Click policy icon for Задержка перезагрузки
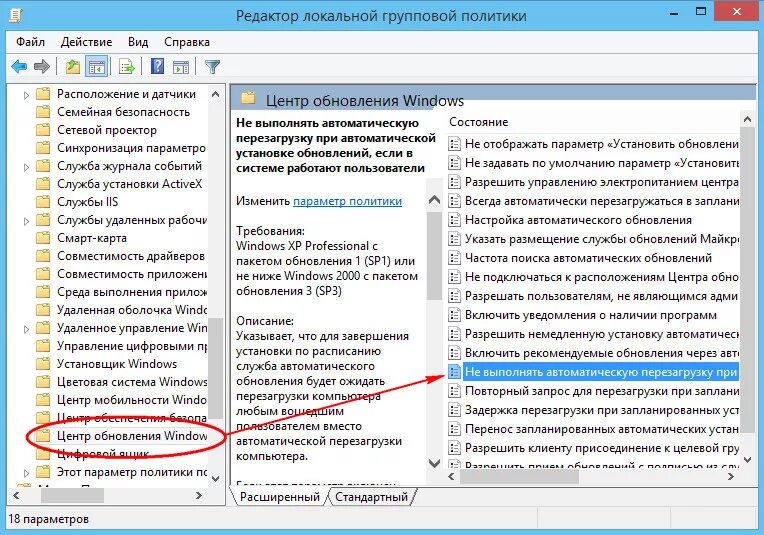Screen dimensions: 764x535 454,410
